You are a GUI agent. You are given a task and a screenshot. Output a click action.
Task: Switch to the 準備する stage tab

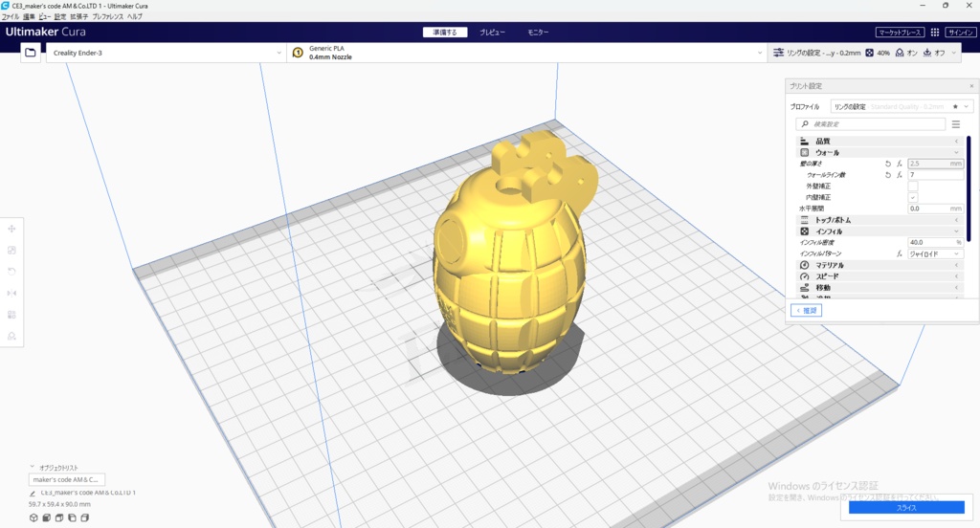click(x=445, y=32)
